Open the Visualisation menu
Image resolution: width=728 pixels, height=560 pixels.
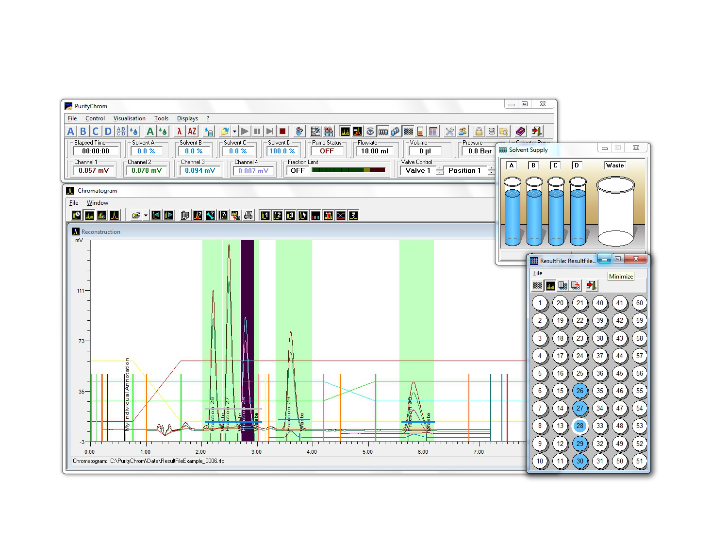pyautogui.click(x=129, y=118)
